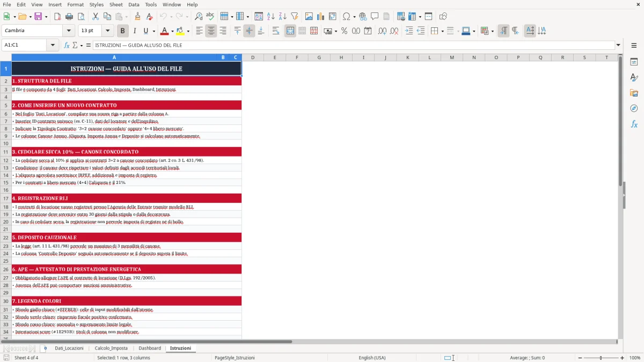Select column D header
Viewport: 644px width, 362px height.
click(x=253, y=57)
